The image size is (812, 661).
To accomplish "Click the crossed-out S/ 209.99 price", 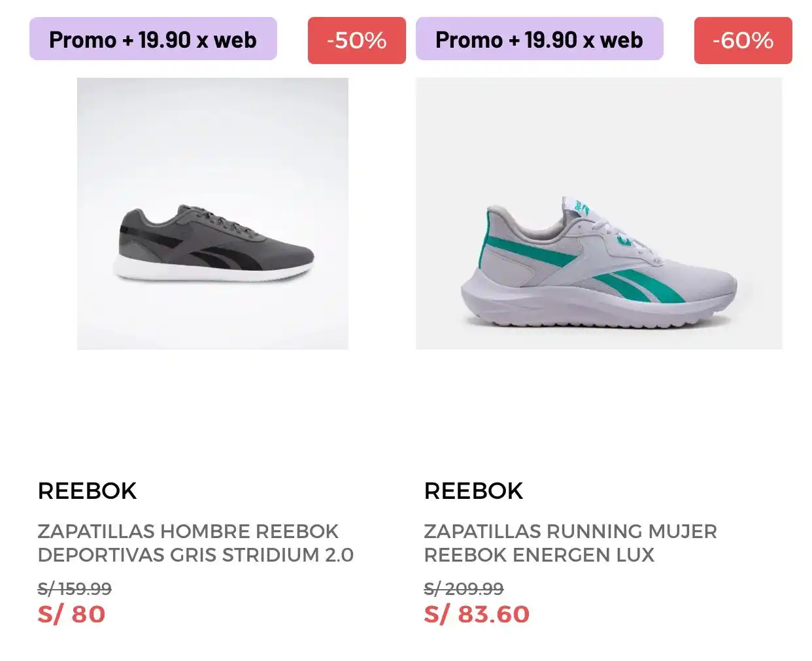I will tap(464, 588).
